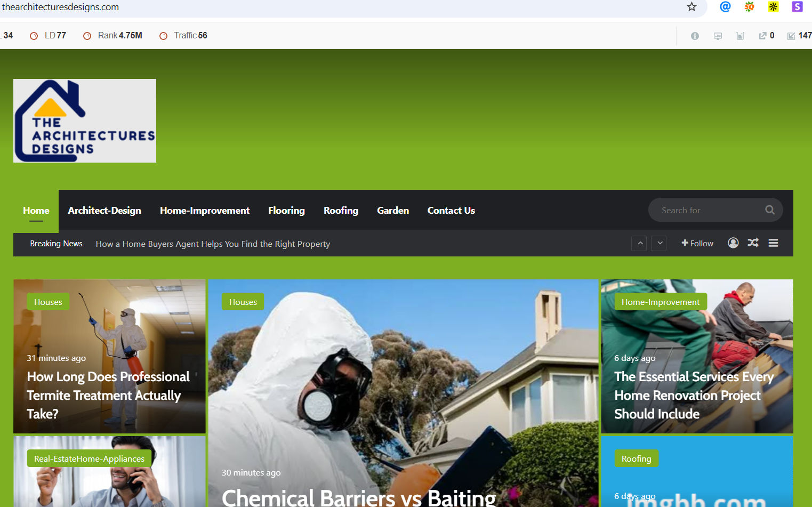Show the previous breaking news item
The height and width of the screenshot is (507, 812).
(640, 243)
